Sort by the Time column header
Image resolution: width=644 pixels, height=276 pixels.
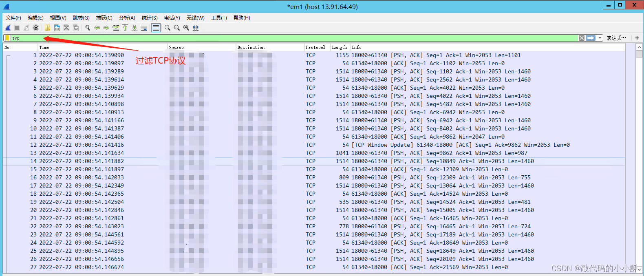coord(103,47)
